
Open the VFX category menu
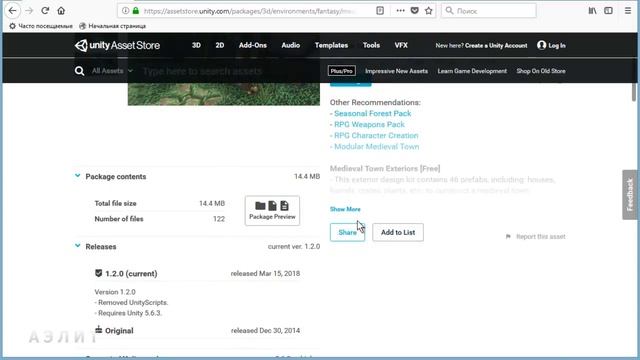pos(401,45)
